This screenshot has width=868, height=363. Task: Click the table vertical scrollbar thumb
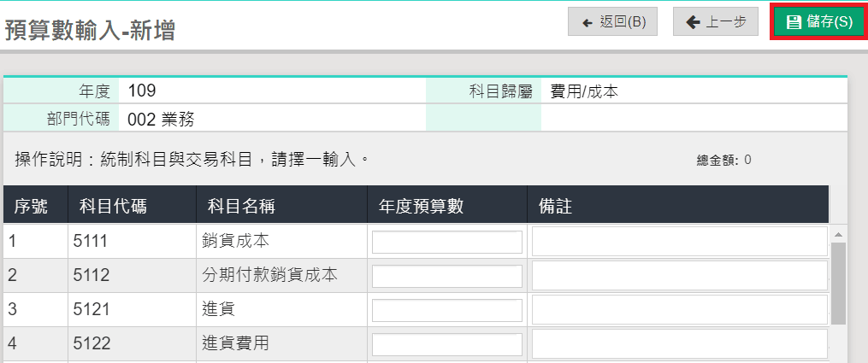[838, 282]
